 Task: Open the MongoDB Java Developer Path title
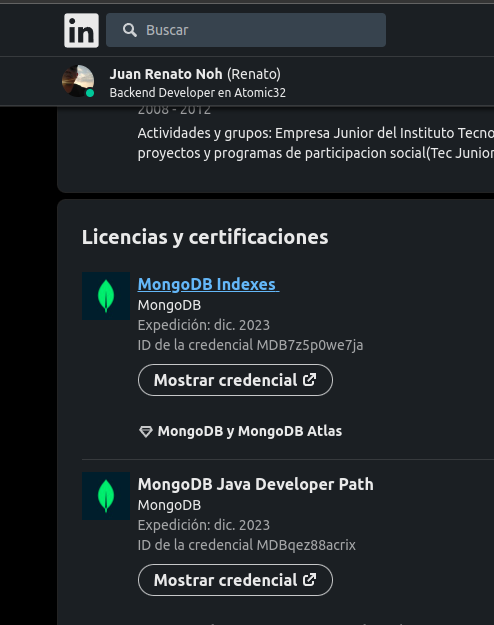256,484
